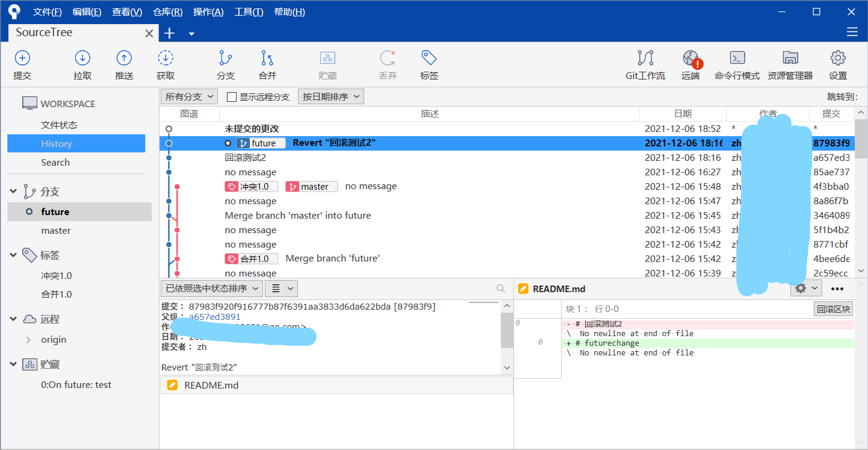Open the three-dot menu in diff panel
The height and width of the screenshot is (450, 868).
point(837,289)
